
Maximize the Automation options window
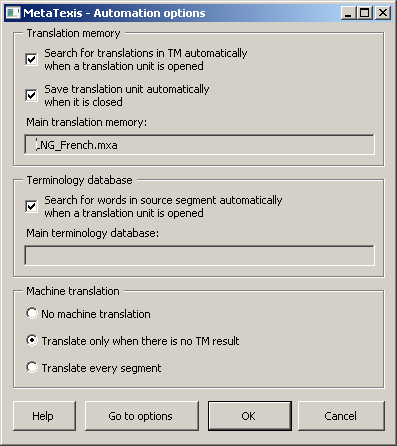click(365, 13)
